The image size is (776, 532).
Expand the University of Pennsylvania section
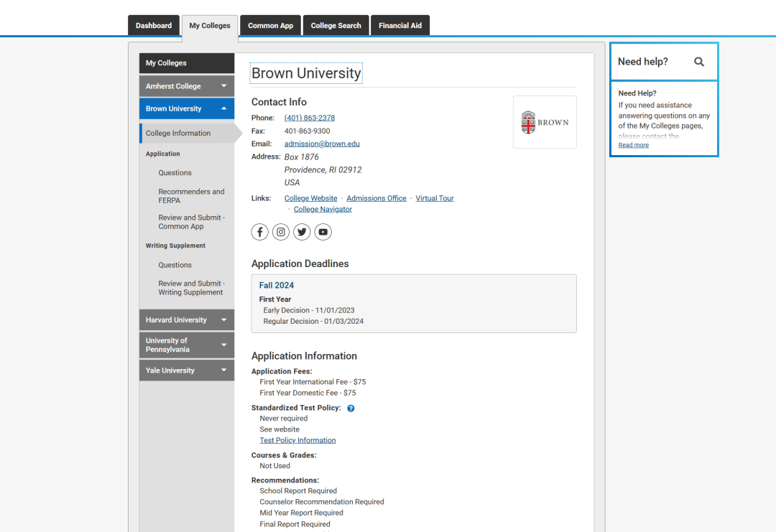tap(187, 345)
